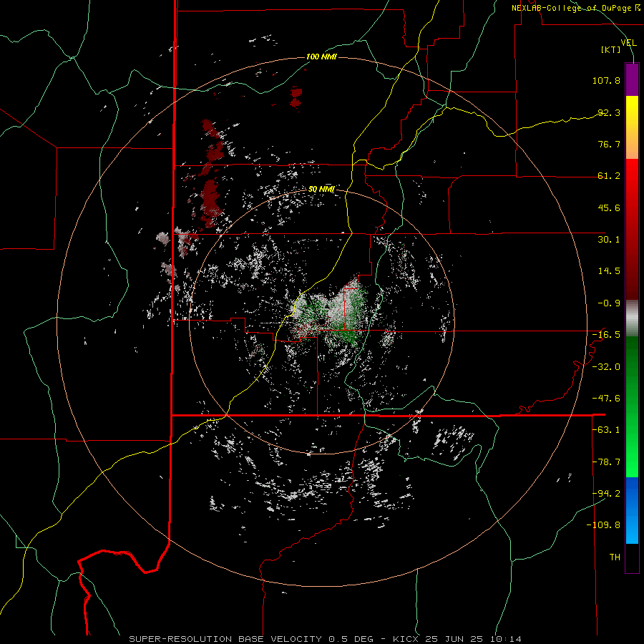644x644 pixels.
Task: Click the 92.3 velocity scale value
Action: (609, 112)
